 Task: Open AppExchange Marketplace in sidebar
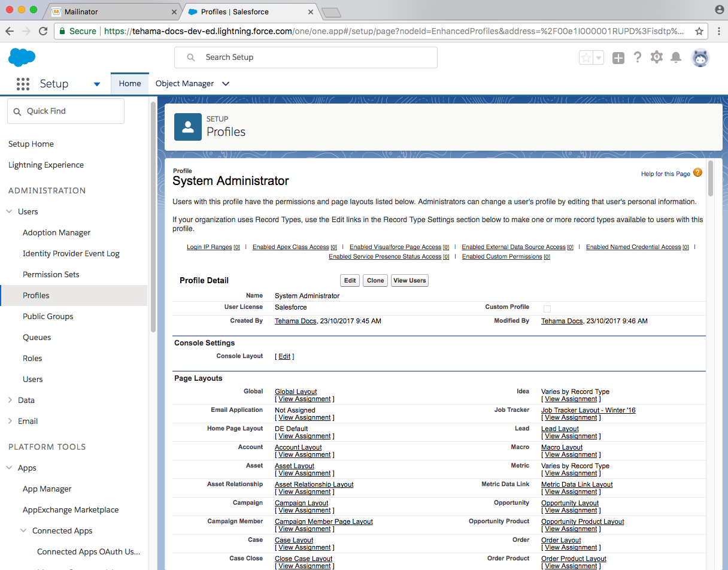point(71,510)
